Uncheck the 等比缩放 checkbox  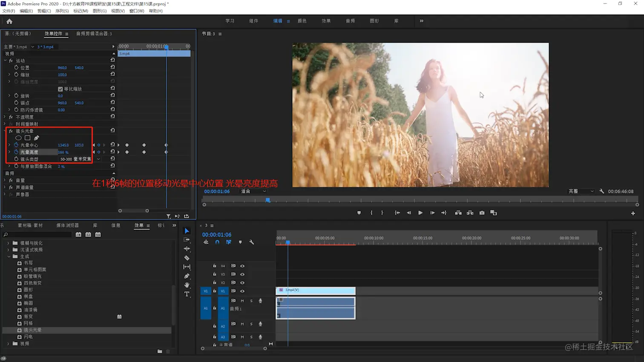click(60, 89)
